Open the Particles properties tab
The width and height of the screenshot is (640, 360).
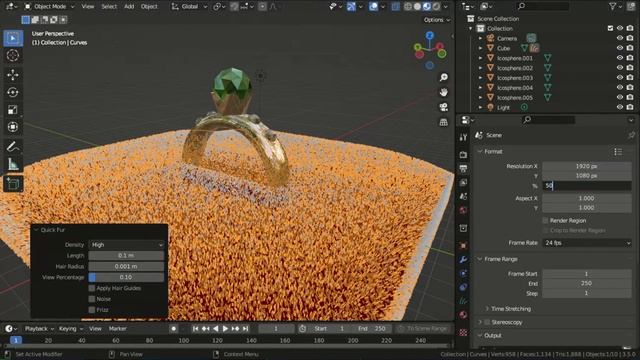point(463,273)
